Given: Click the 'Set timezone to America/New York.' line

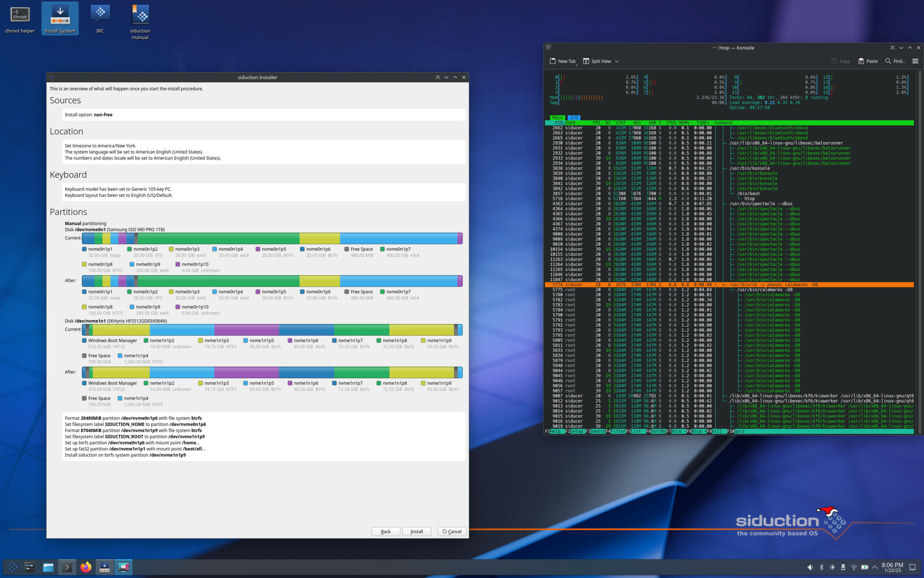Looking at the screenshot, I should 101,145.
